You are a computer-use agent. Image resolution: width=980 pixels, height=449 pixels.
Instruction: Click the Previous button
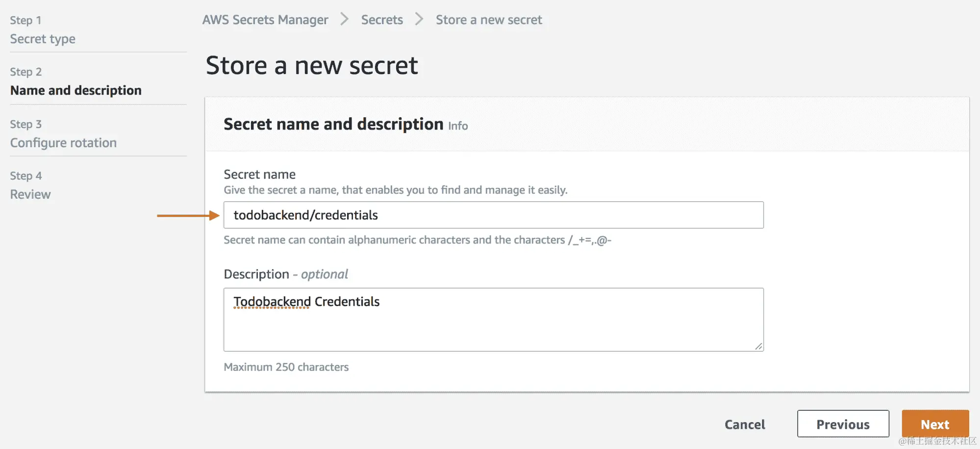(843, 424)
